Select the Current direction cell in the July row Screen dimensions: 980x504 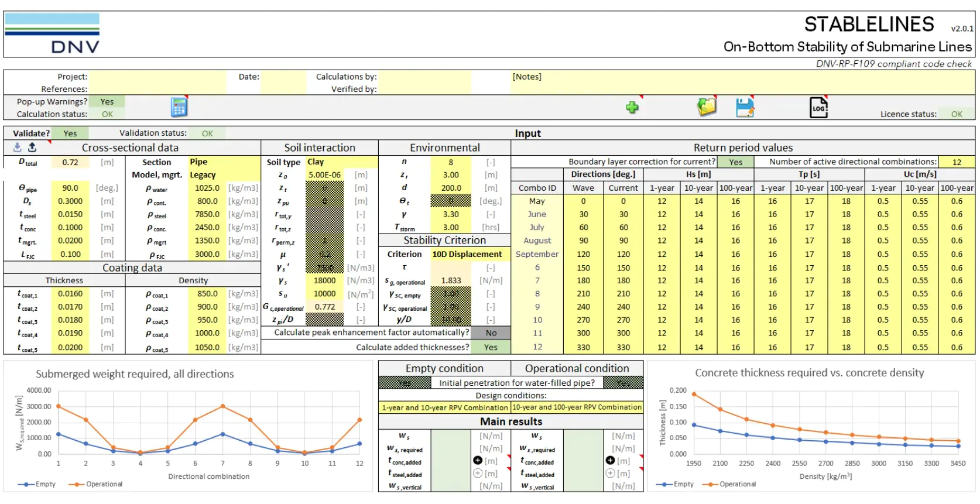point(623,228)
